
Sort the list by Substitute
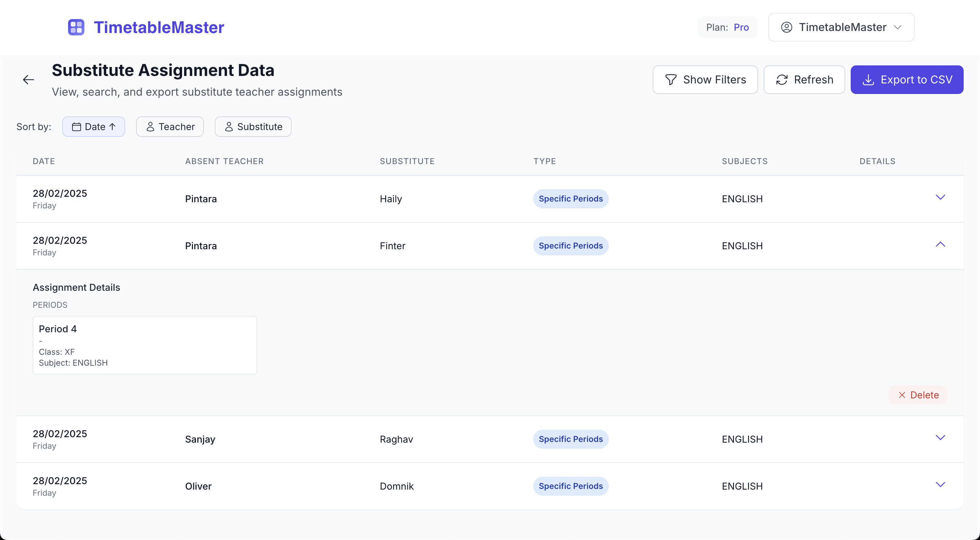coord(253,127)
